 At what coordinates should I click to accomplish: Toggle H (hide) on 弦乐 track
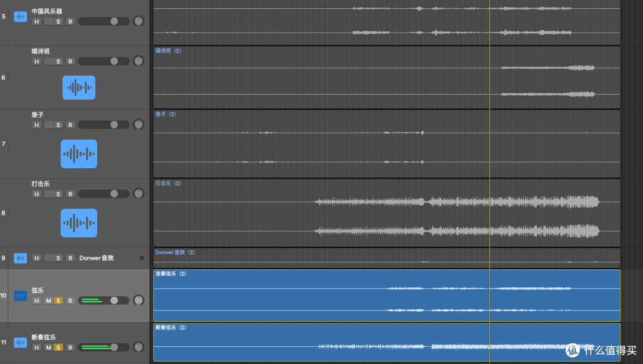[37, 300]
